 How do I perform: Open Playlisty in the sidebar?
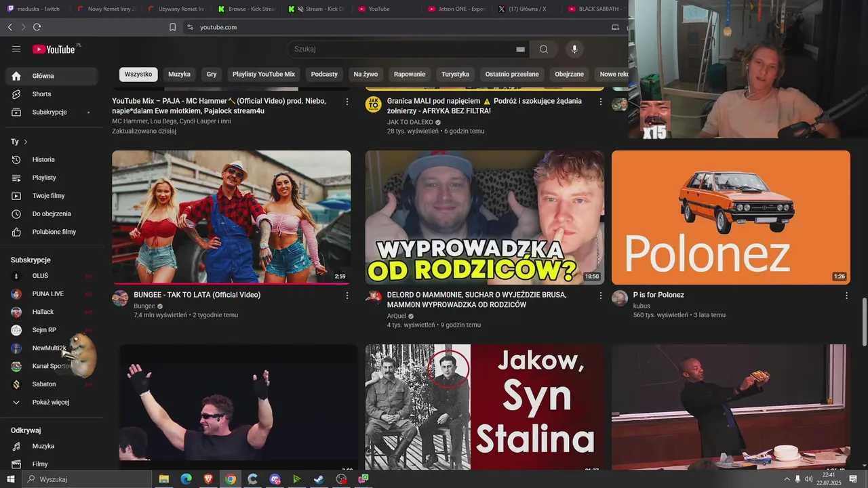click(x=52, y=178)
